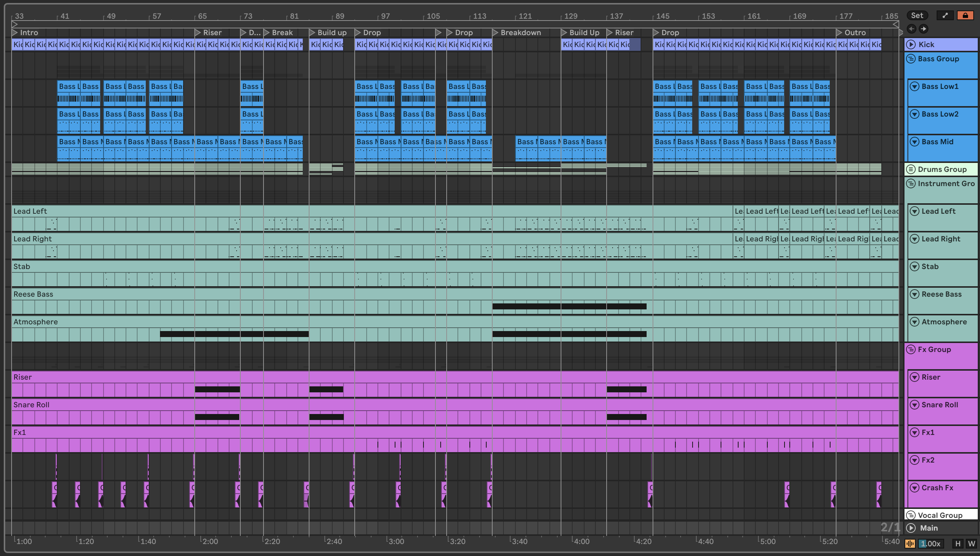
Task: Unfold the Kick track
Action: pyautogui.click(x=911, y=44)
